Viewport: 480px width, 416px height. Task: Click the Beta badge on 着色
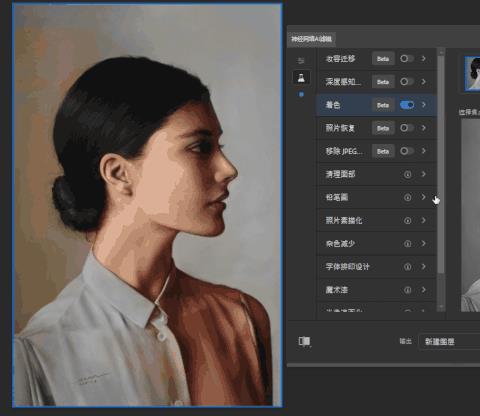click(x=383, y=105)
